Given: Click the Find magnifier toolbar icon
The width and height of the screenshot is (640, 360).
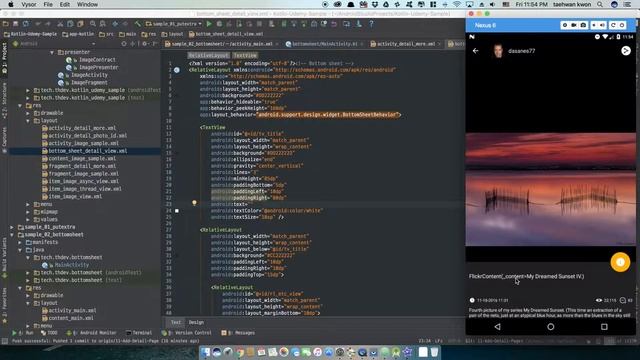Looking at the screenshot, I should pyautogui.click(x=93, y=24).
